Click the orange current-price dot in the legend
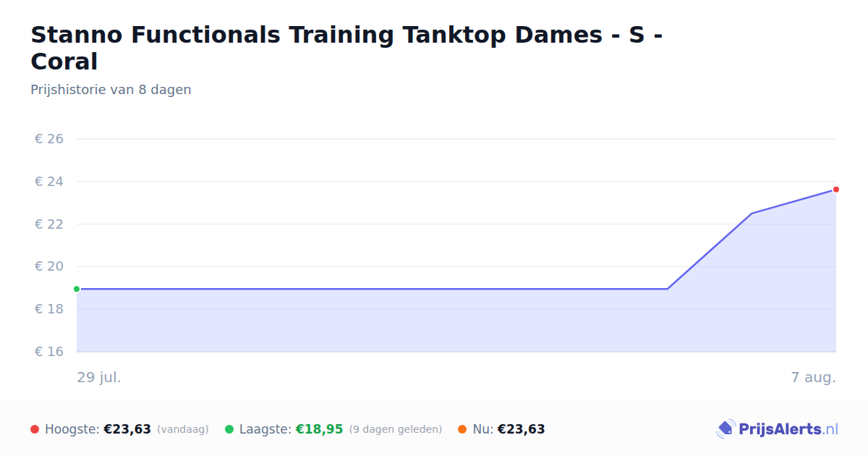 pyautogui.click(x=462, y=429)
